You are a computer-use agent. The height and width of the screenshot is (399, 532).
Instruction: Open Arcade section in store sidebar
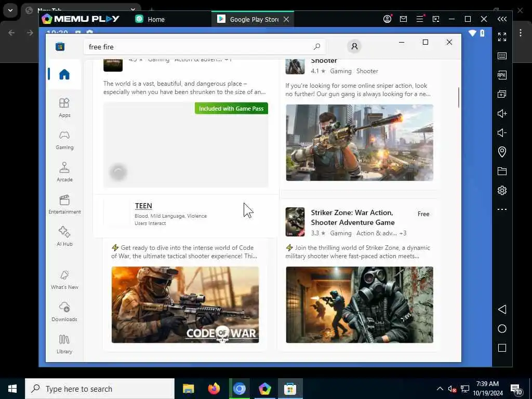64,172
